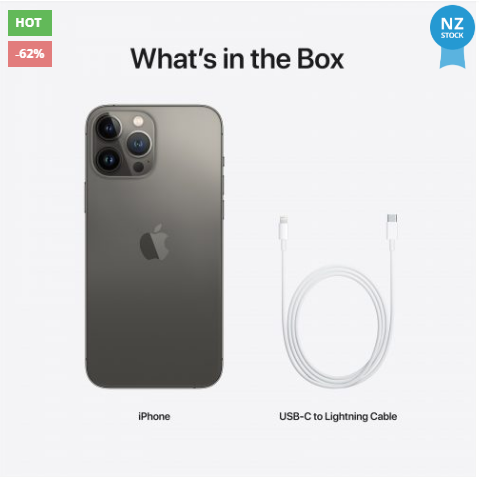Screen dimensions: 479x481
Task: Click the iPhone camera flash
Action: (x=138, y=121)
